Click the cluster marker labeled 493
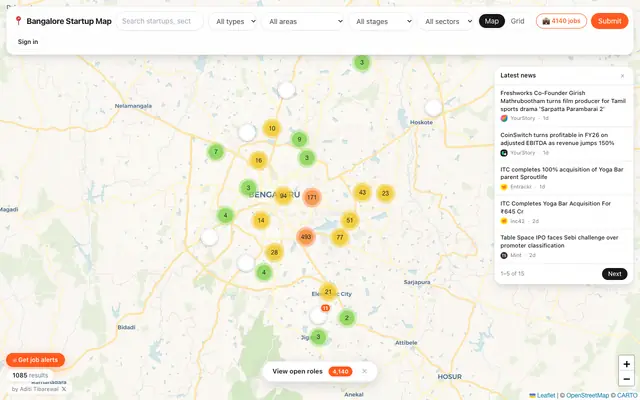The image size is (640, 400). (306, 237)
